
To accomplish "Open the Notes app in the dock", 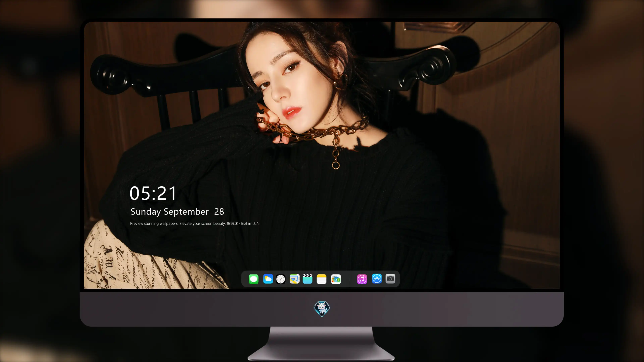I will click(x=321, y=279).
